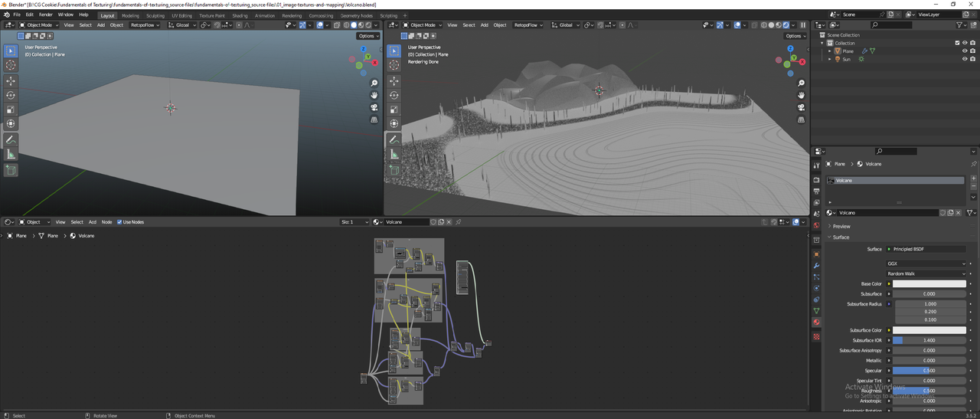Click the Base Color swatch
Viewport: 980px width, 419px height.
[929, 284]
